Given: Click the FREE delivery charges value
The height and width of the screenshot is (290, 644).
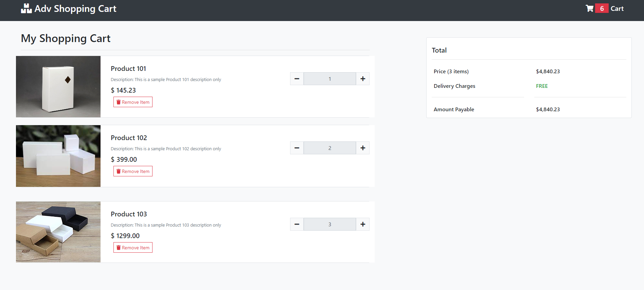Looking at the screenshot, I should (x=542, y=86).
